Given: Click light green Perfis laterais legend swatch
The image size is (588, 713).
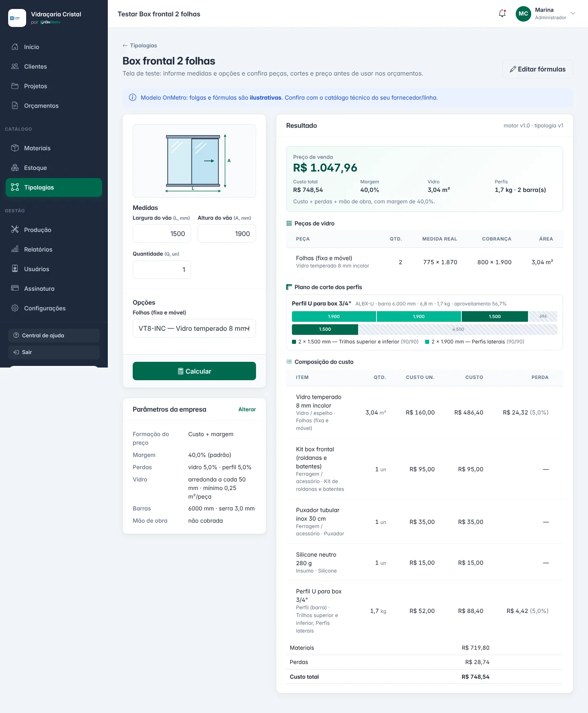Looking at the screenshot, I should point(427,342).
